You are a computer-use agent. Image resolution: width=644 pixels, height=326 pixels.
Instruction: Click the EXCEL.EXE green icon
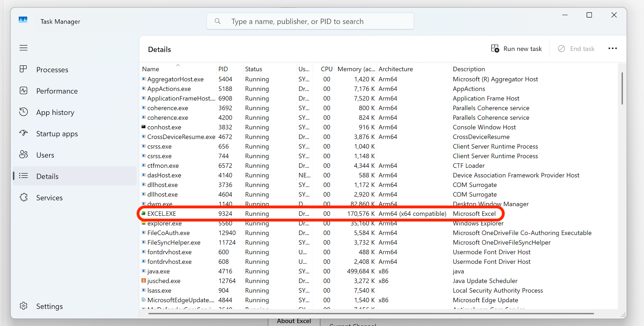coord(144,213)
